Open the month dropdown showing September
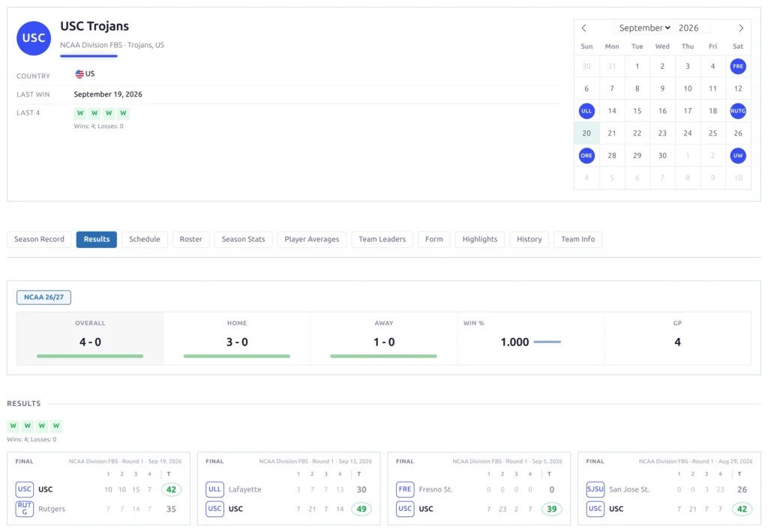Image resolution: width=768 pixels, height=532 pixels. tap(644, 28)
